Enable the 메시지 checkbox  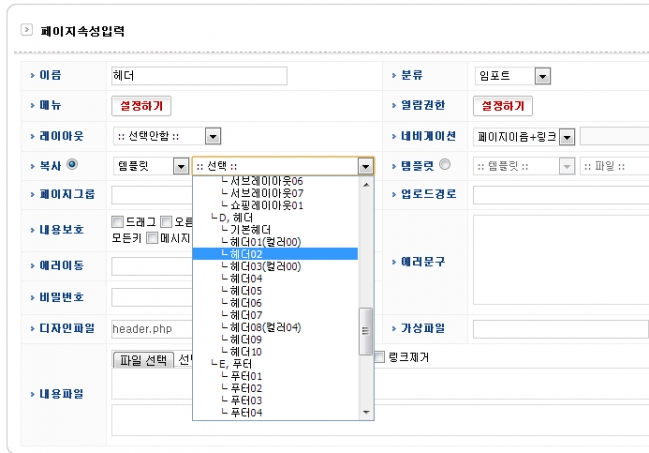tap(152, 238)
